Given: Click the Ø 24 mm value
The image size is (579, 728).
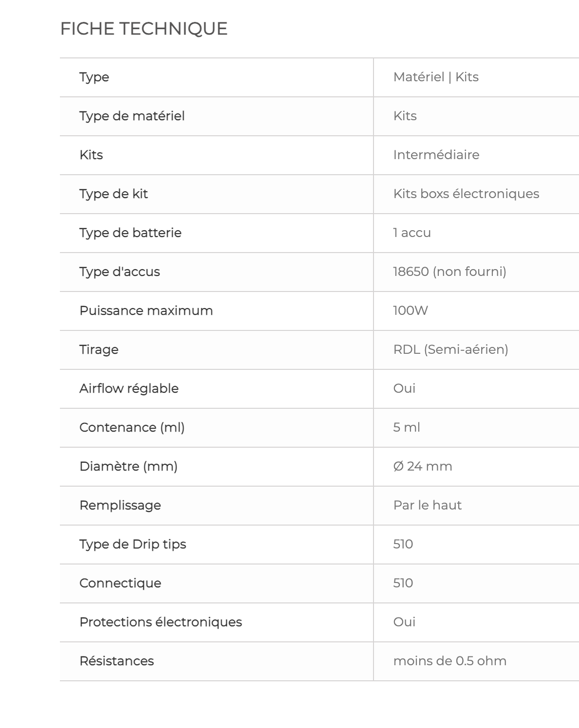Looking at the screenshot, I should tap(423, 466).
